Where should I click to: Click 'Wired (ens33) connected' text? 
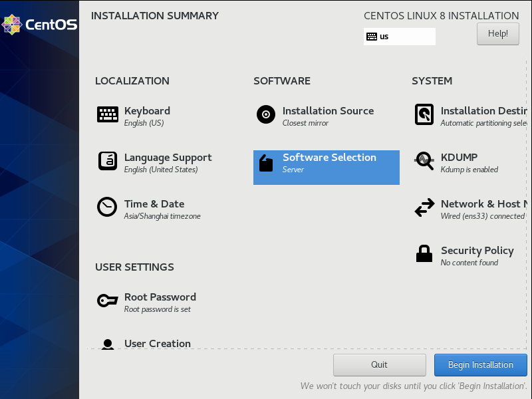[x=483, y=216]
